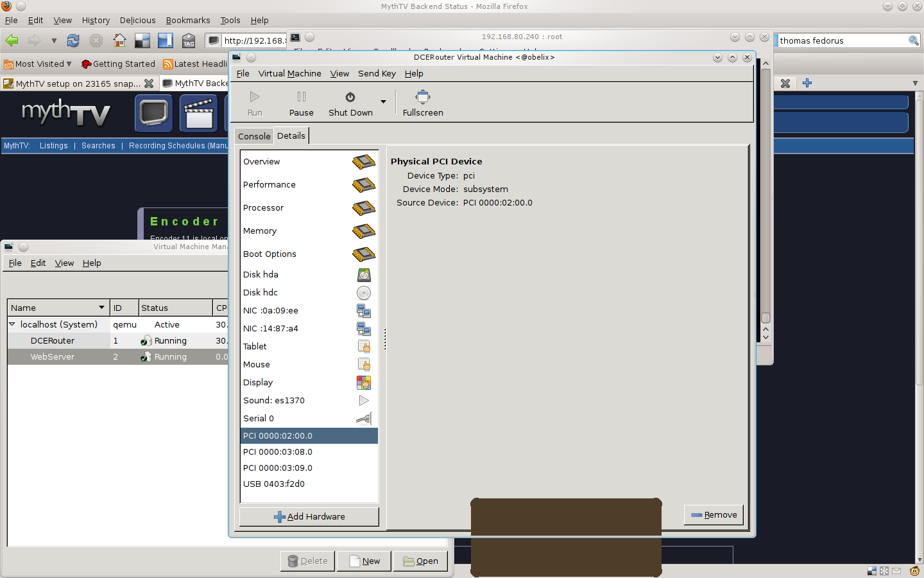This screenshot has width=924, height=578.
Task: Select PCI 0000:03:09.0 device row
Action: click(x=309, y=468)
